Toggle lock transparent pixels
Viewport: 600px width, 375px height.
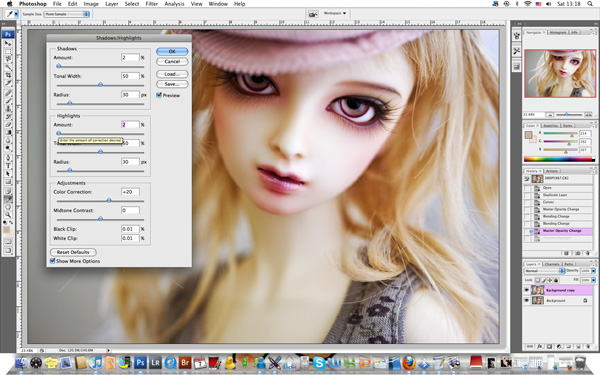[x=538, y=280]
